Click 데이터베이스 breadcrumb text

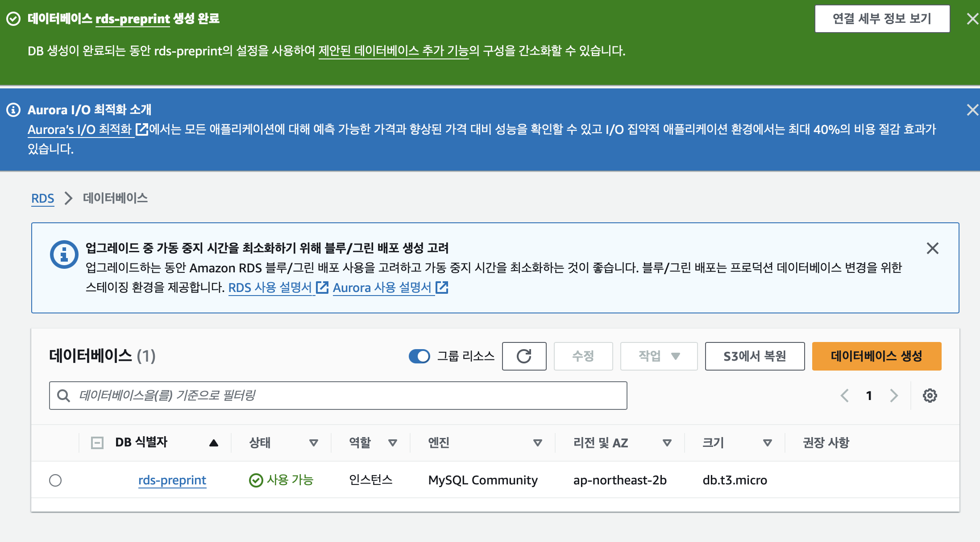(x=116, y=198)
